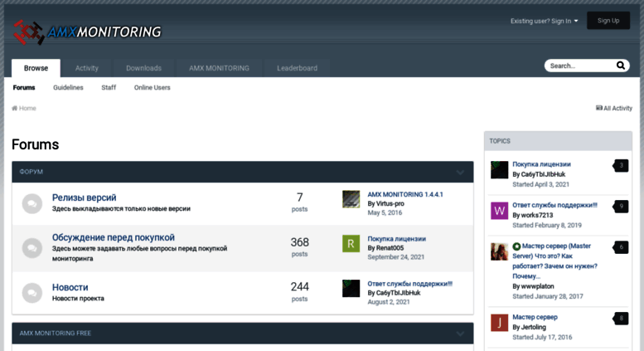Image resolution: width=644 pixels, height=351 pixels.
Task: Click speech bubble icon beside Обсуждение перед покупкой
Action: tap(32, 248)
